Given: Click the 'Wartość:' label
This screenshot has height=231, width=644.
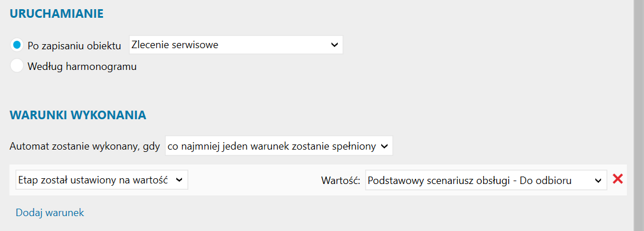Looking at the screenshot, I should coord(340,181).
